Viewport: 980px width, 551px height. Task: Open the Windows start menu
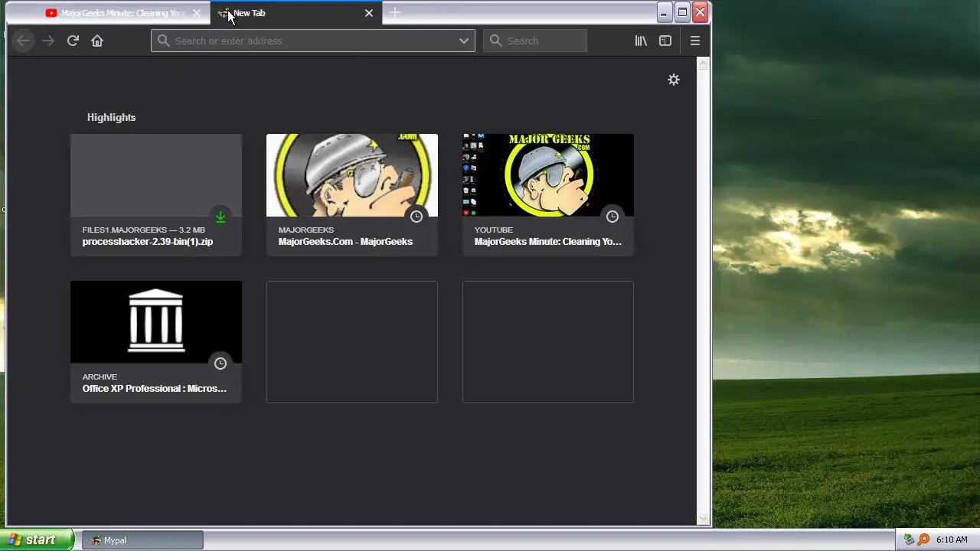click(x=38, y=540)
